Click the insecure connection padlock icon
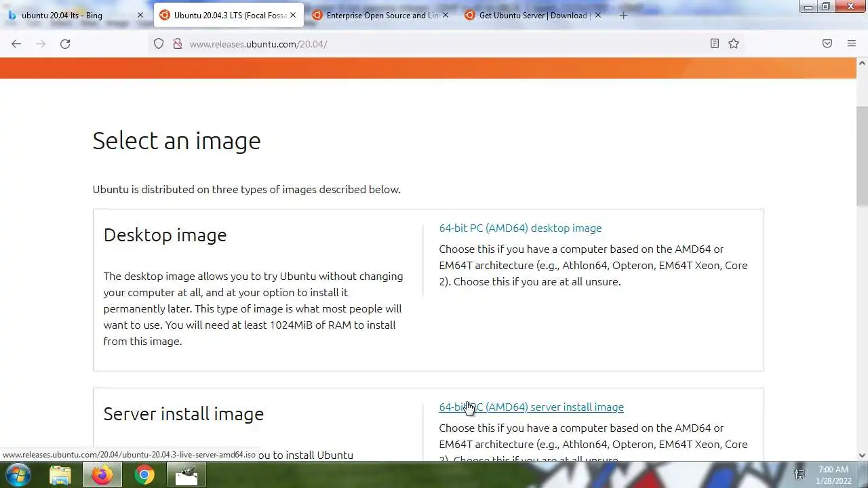 [x=178, y=43]
